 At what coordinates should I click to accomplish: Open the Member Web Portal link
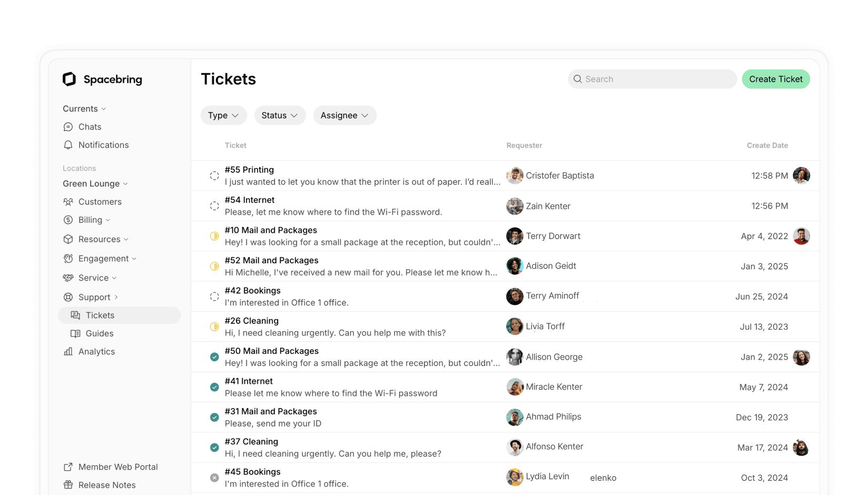point(118,467)
